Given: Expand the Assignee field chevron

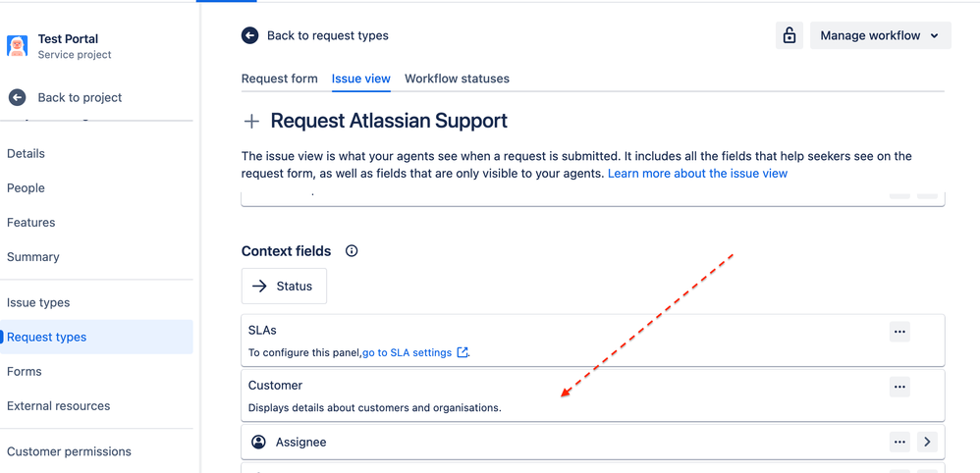Looking at the screenshot, I should (928, 442).
